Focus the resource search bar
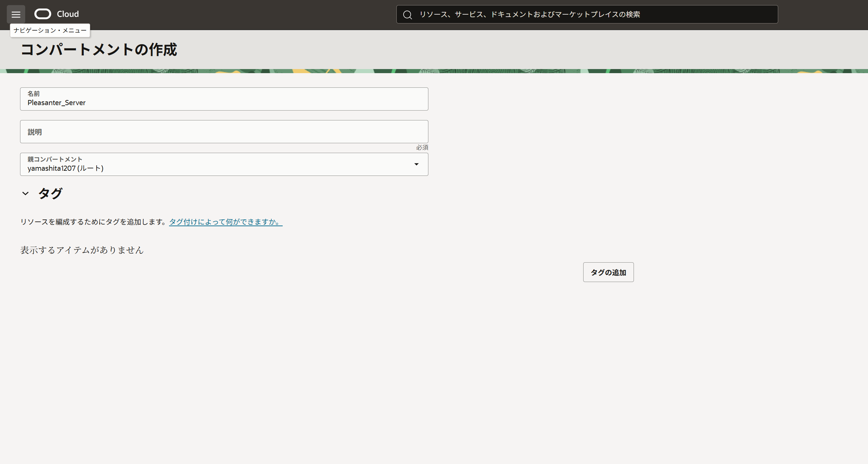This screenshot has height=464, width=868. (x=587, y=14)
